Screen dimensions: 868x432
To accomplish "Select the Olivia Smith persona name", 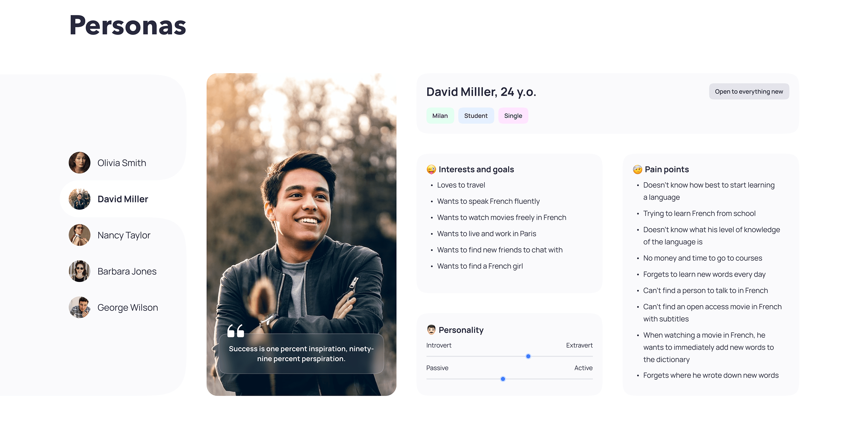I will (122, 163).
